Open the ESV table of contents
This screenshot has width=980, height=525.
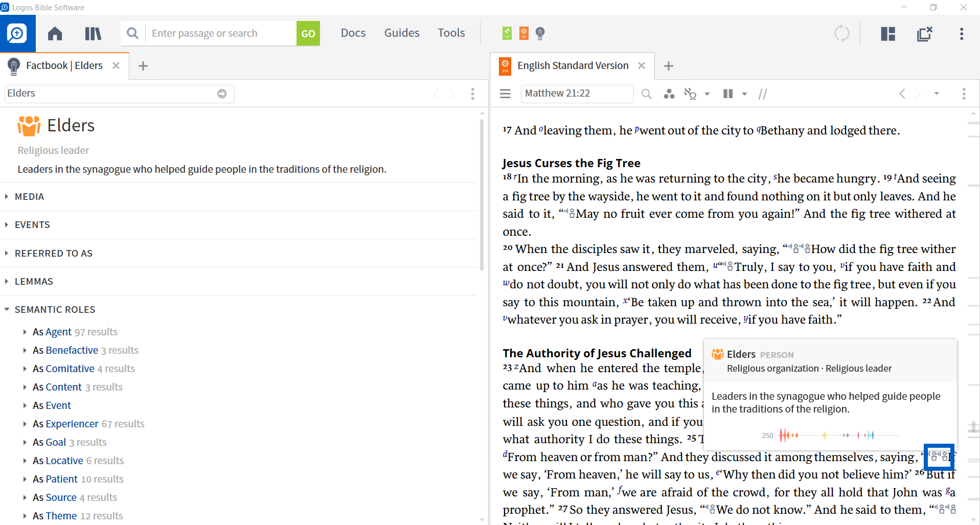tap(505, 94)
